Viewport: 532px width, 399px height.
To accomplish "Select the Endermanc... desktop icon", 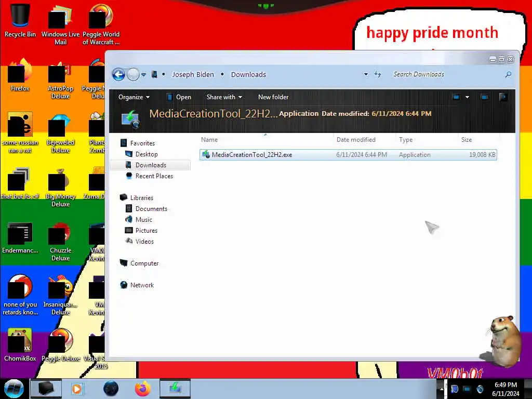I will click(20, 237).
